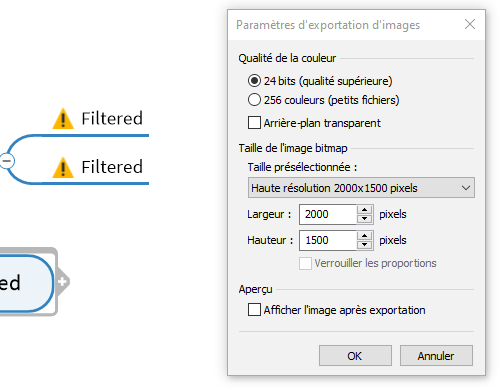This screenshot has width=499, height=392.
Task: Decrease Largeur with the down arrow
Action: (x=364, y=219)
